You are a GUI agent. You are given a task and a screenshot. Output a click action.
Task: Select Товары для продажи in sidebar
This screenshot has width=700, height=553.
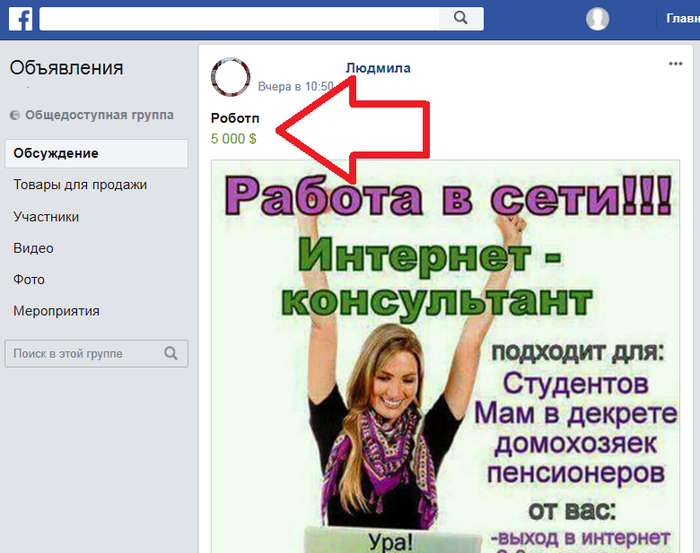click(x=80, y=185)
